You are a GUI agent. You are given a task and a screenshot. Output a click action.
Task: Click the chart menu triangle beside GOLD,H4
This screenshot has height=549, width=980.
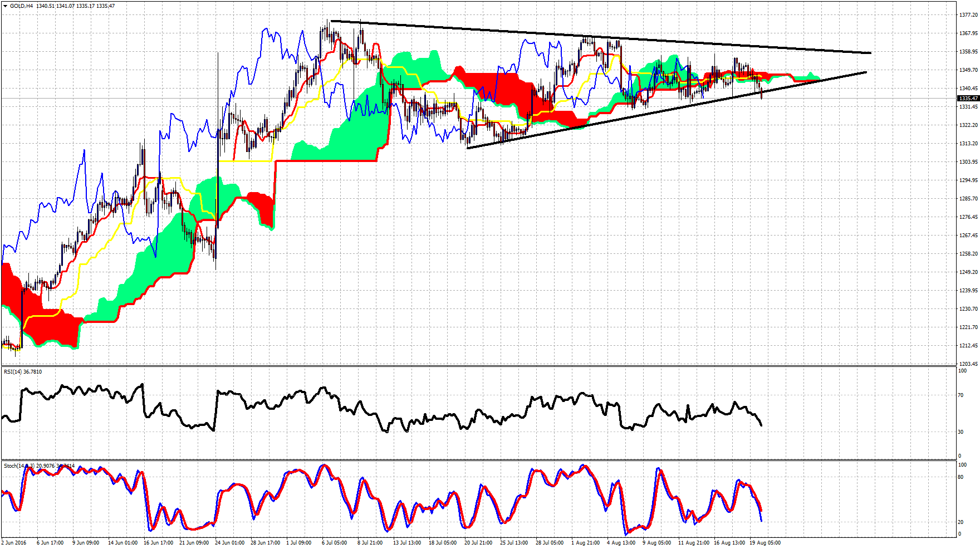5,6
